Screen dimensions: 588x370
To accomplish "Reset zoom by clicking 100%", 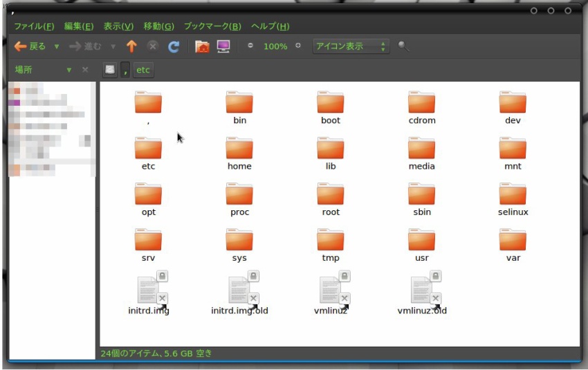I will click(275, 46).
